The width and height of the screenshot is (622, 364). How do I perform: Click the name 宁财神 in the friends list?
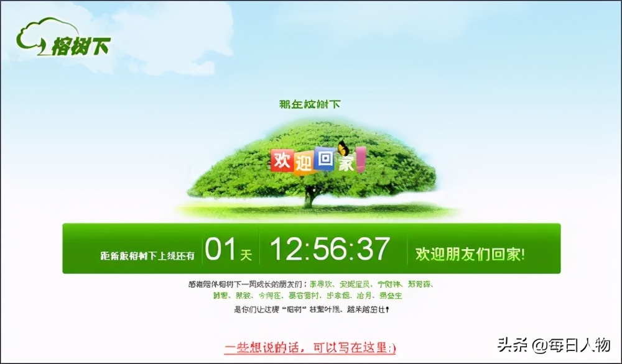tap(391, 284)
